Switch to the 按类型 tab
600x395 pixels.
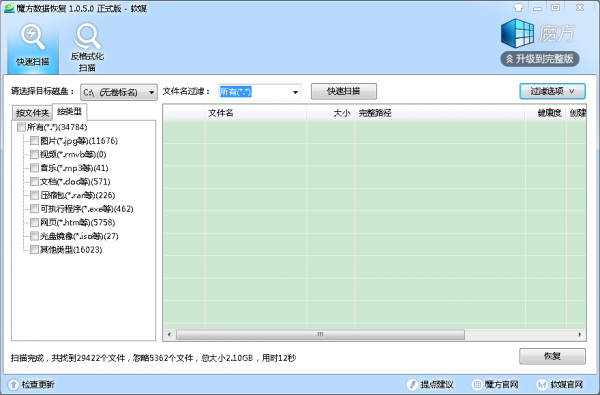click(x=69, y=111)
